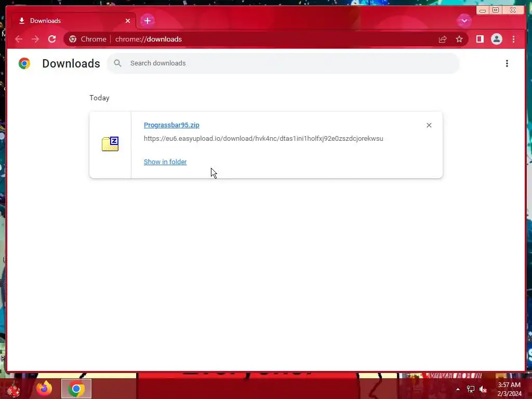Screen dimensions: 532x399
Task: Open the Start button ornament
Action: [14, 389]
